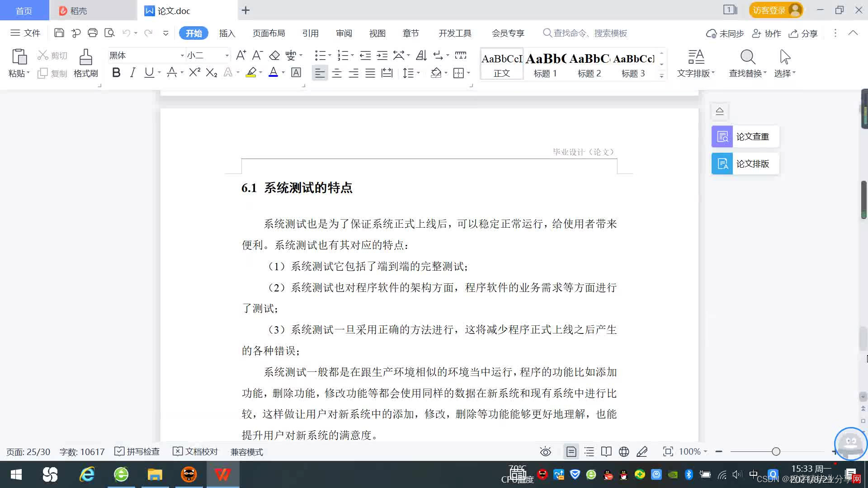
Task: Open the font size dropdown 小二
Action: click(x=227, y=56)
